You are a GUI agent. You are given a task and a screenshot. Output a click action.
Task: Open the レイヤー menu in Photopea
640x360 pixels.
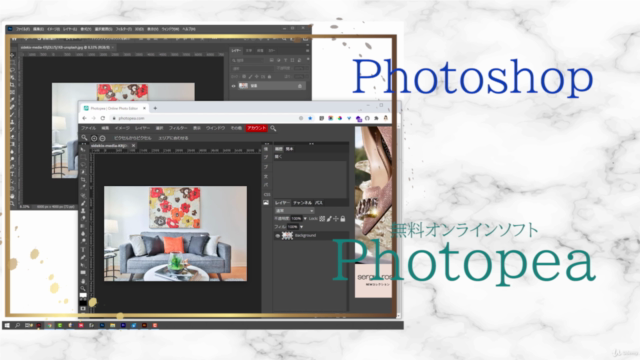[142, 129]
